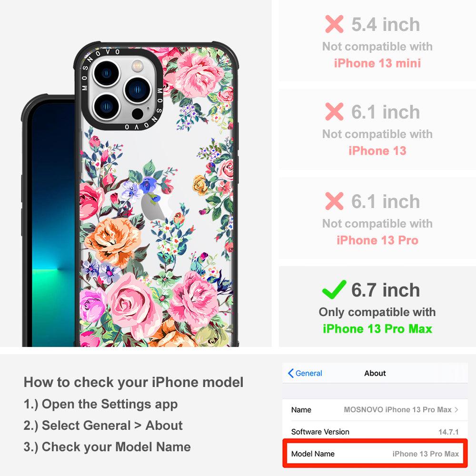Click the camera flash on the phone
This screenshot has height=476, width=476.
(137, 65)
